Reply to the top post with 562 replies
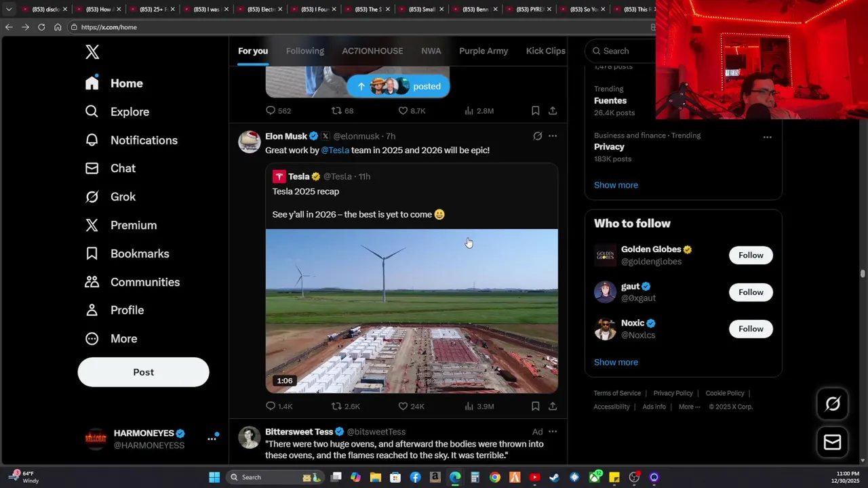The height and width of the screenshot is (488, 868). pos(278,110)
